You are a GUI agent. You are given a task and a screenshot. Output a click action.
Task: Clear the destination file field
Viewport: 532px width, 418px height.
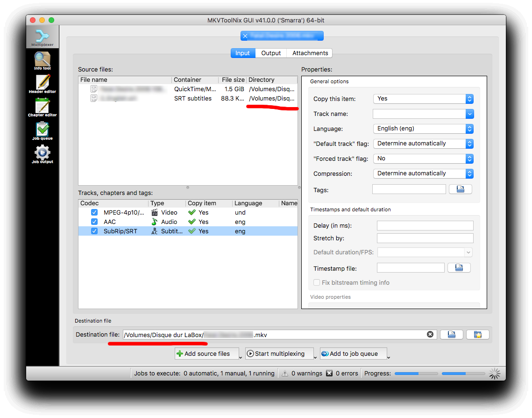coord(430,335)
